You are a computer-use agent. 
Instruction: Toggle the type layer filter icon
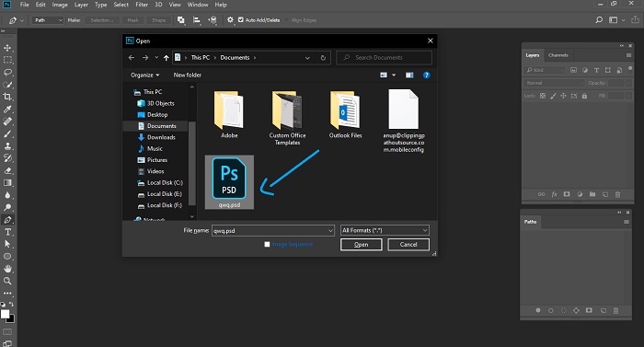coord(596,70)
